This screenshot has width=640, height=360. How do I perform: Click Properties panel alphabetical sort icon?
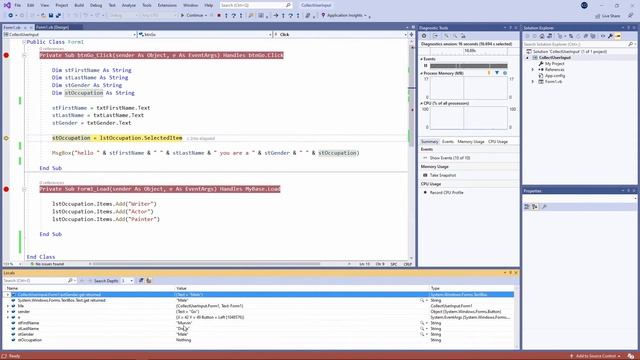[535, 207]
